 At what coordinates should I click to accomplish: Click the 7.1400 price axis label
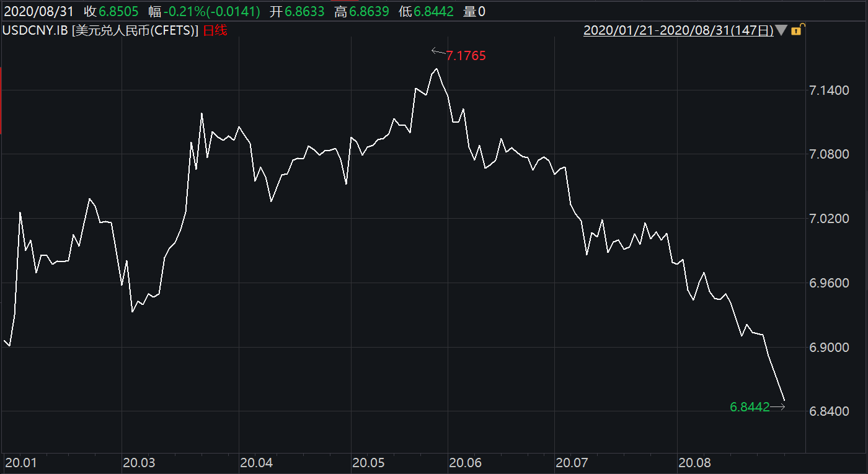tap(829, 90)
